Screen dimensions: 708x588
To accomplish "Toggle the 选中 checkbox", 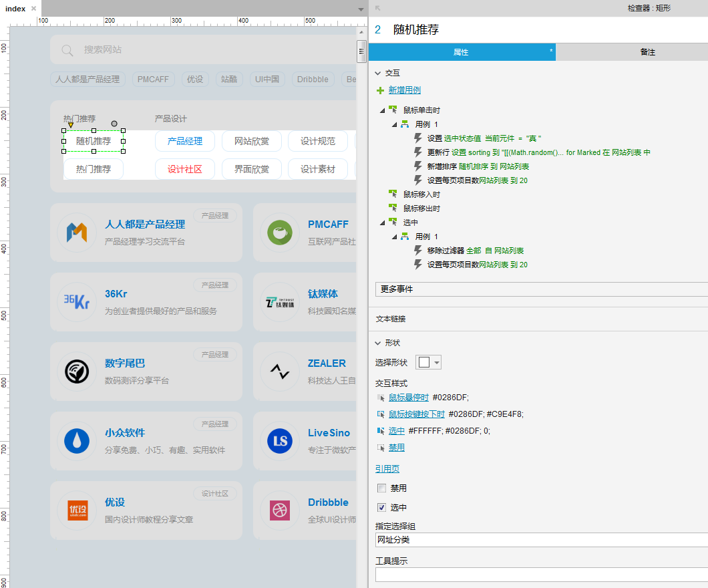I will [381, 508].
